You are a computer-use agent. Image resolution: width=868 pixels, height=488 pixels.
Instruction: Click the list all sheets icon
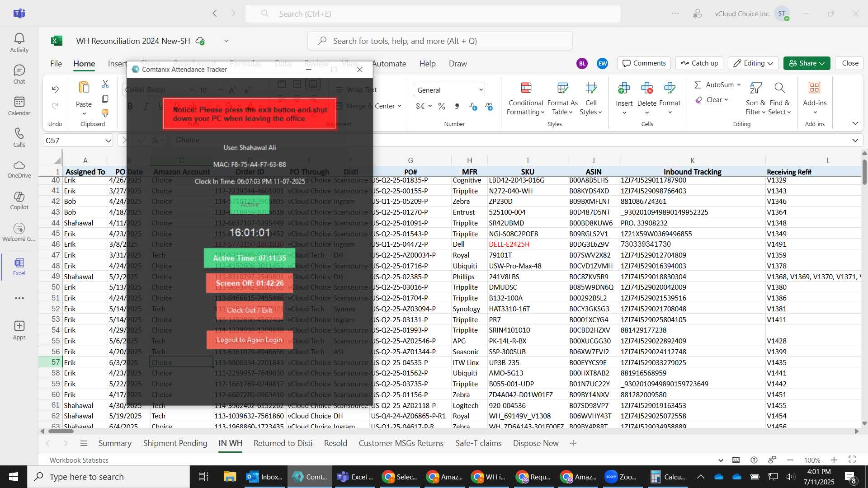(x=84, y=443)
